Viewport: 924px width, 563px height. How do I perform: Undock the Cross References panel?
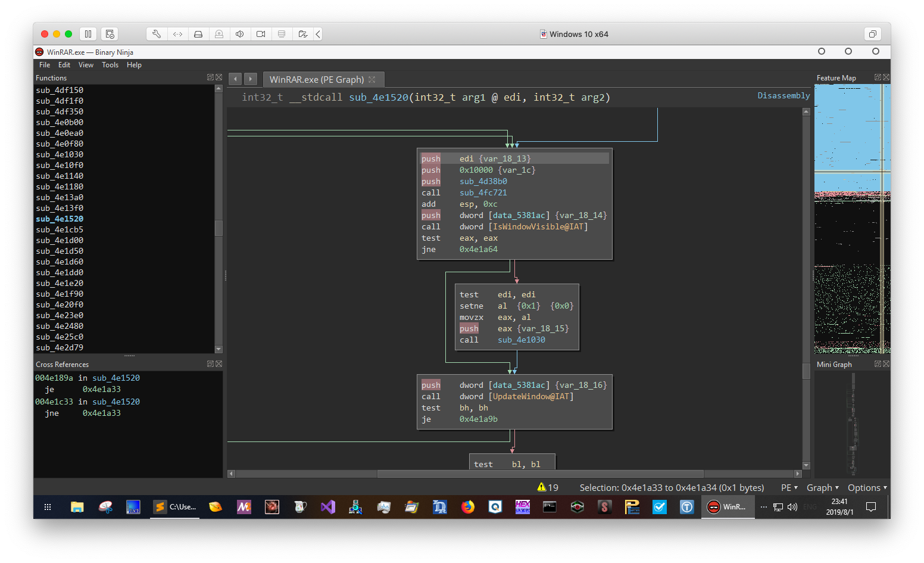210,364
